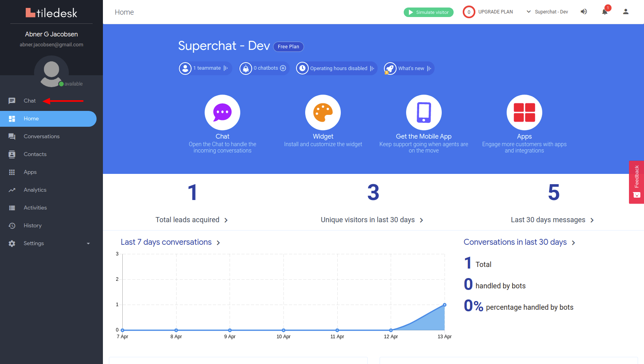Viewport: 644px width, 364px height.
Task: Click UPGRADE PLAN in the top bar
Action: pyautogui.click(x=495, y=12)
